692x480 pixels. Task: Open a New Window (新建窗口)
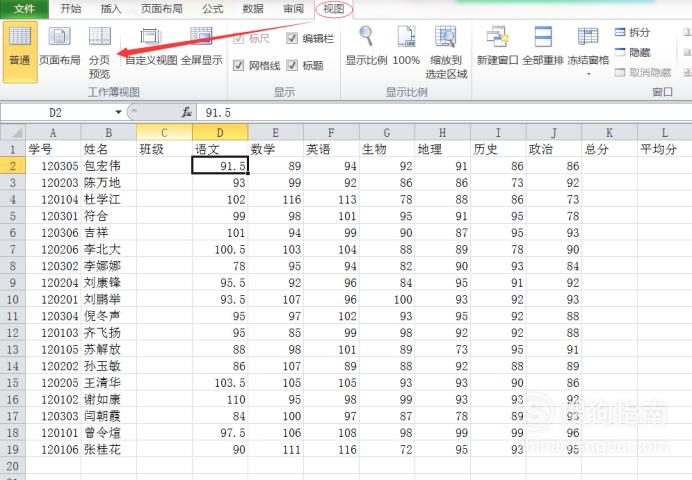click(497, 46)
